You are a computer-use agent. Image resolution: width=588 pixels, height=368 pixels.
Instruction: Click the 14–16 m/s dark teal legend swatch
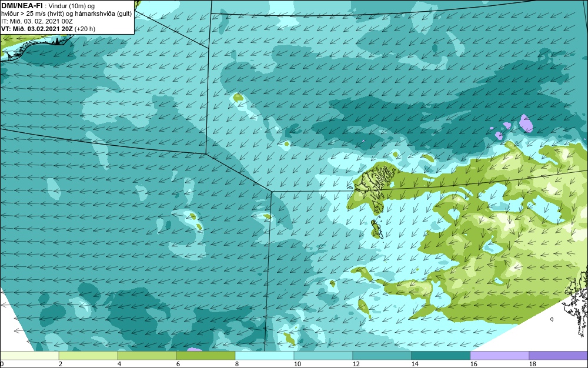click(x=440, y=355)
